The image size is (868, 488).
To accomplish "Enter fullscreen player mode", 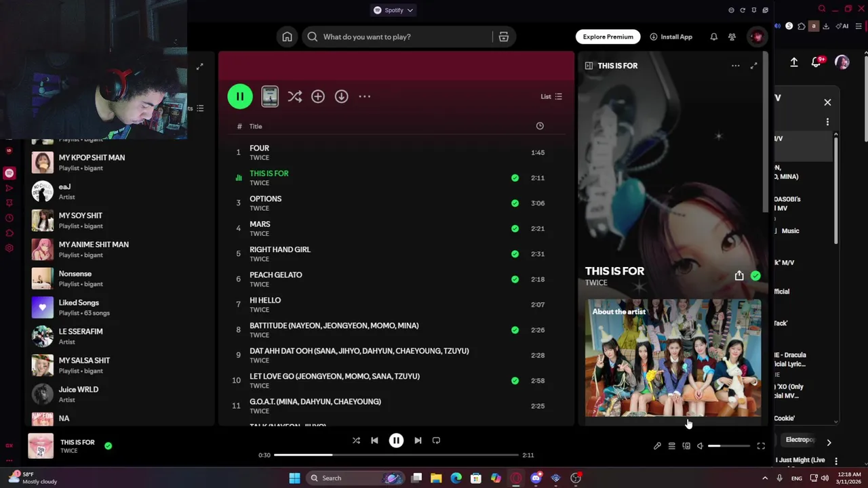I will 761,446.
